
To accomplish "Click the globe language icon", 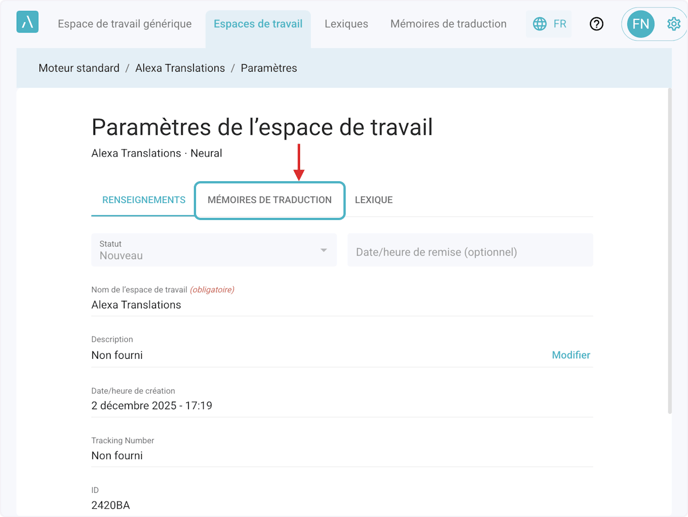I will click(x=540, y=24).
